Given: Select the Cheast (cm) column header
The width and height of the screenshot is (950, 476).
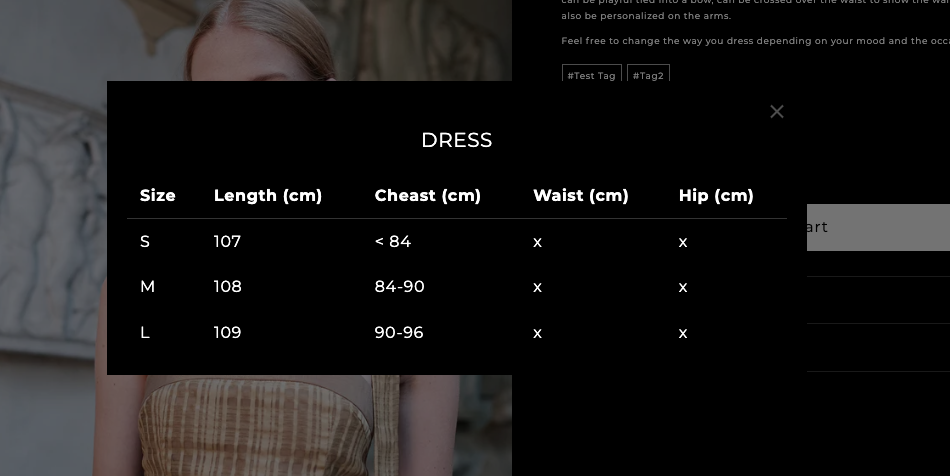Looking at the screenshot, I should 427,196.
